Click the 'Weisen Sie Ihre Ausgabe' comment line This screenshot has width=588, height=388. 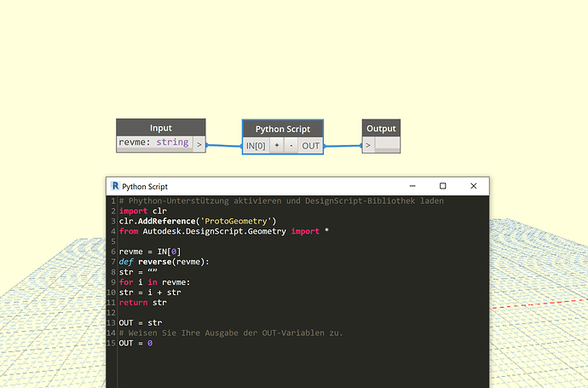click(x=231, y=333)
